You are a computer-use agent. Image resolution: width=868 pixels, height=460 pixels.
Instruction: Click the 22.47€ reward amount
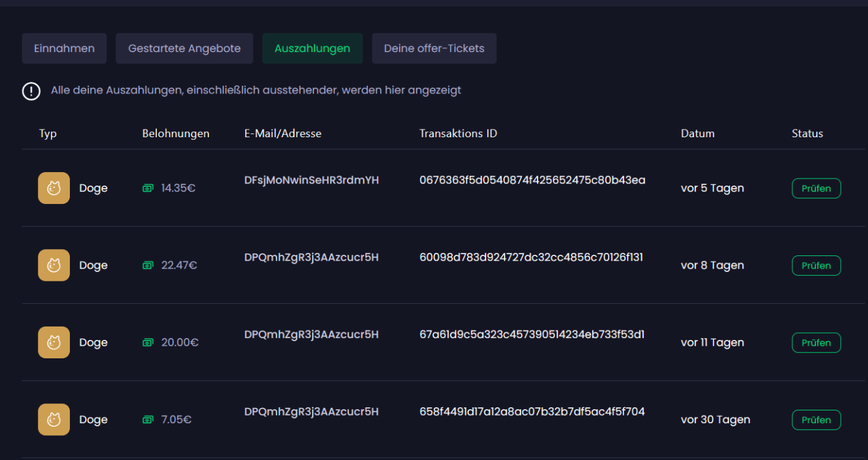(179, 266)
